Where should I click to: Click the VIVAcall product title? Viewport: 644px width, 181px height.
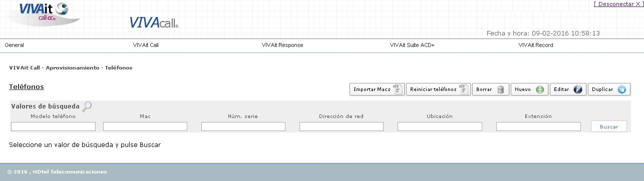pyautogui.click(x=154, y=22)
